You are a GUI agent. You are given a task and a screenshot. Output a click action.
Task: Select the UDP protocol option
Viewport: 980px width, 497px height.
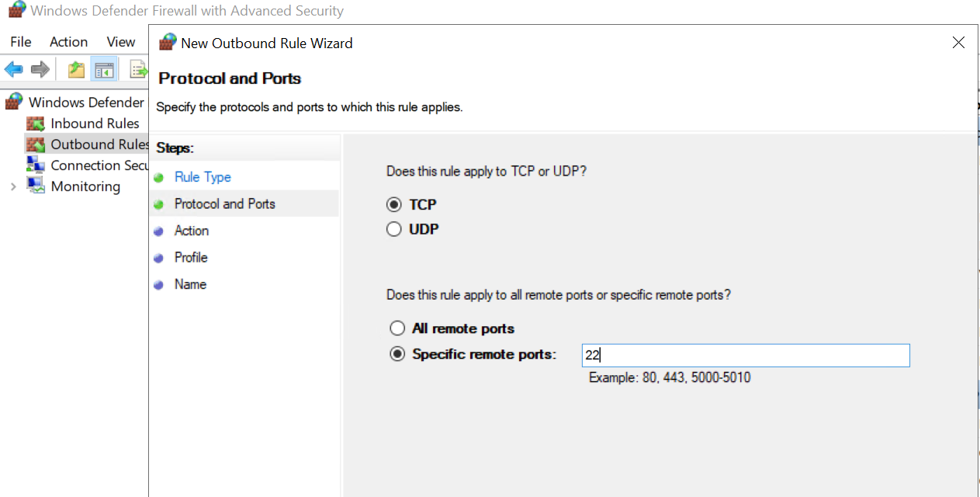[x=395, y=229]
